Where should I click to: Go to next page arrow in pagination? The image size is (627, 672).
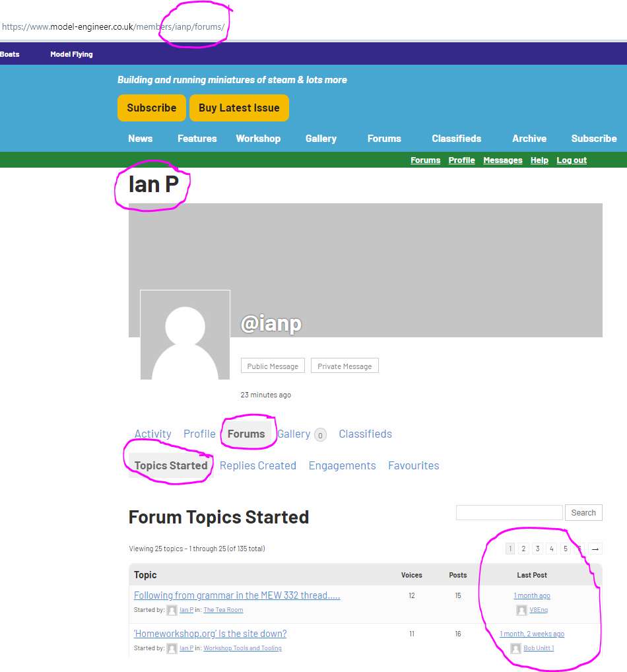595,549
